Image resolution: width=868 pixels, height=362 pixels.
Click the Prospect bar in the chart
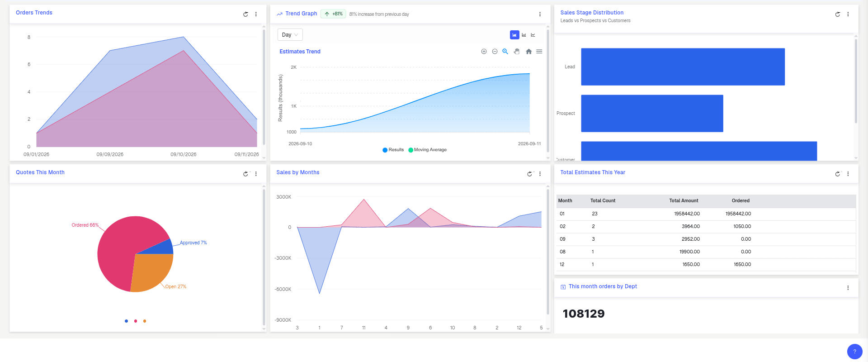click(x=652, y=113)
